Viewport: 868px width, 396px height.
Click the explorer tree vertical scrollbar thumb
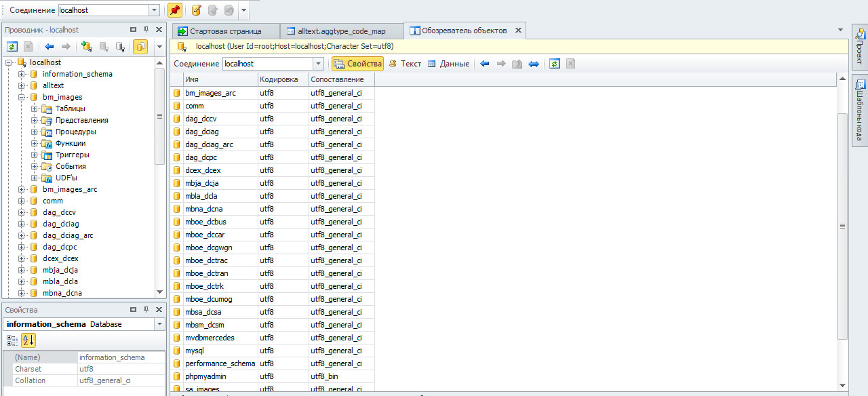pyautogui.click(x=160, y=115)
